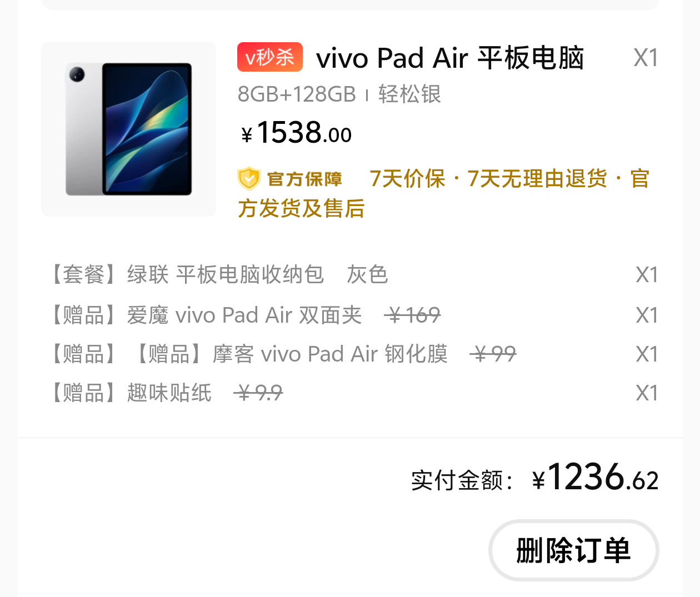This screenshot has height=597, width=700.
Task: Open the vivo Pad Air 平板电脑 title
Action: point(450,58)
